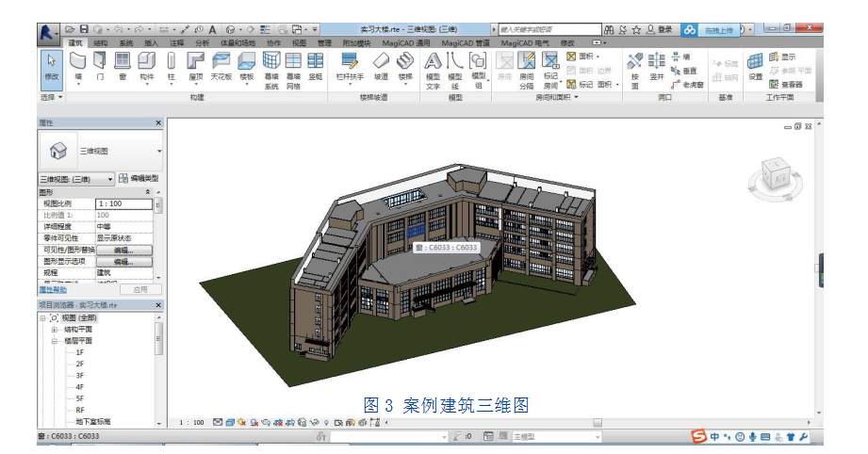Click the 登录 (Sign In) button
The width and height of the screenshot is (868, 454).
(x=660, y=29)
